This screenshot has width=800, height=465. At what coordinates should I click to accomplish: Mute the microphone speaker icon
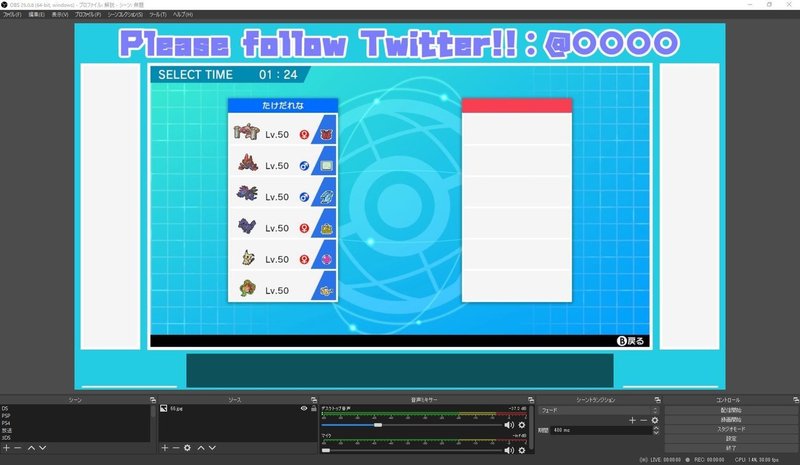click(509, 450)
